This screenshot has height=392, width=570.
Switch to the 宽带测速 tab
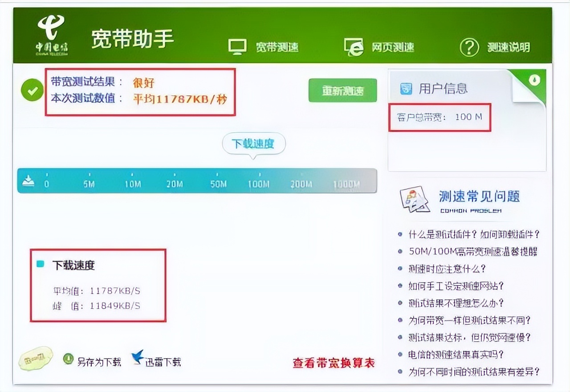click(277, 46)
